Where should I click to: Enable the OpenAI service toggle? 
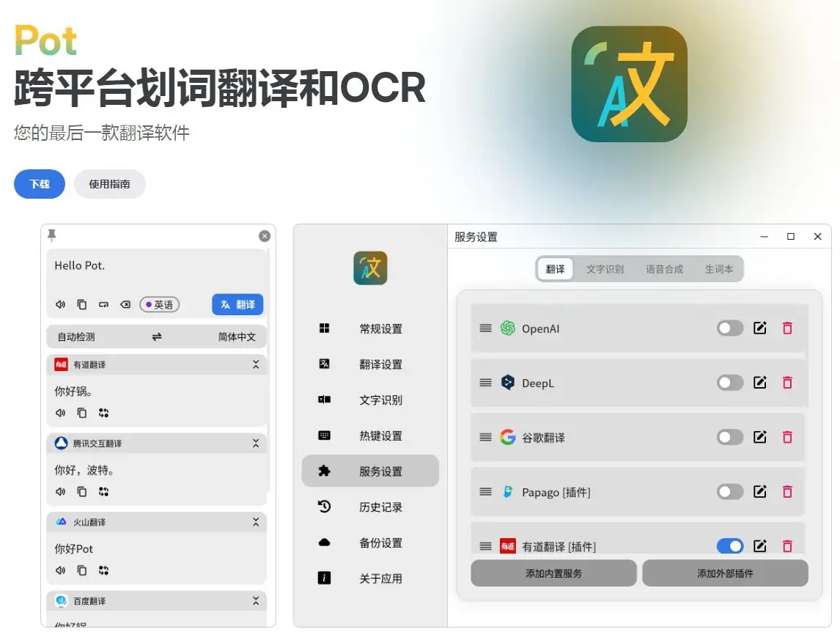730,328
